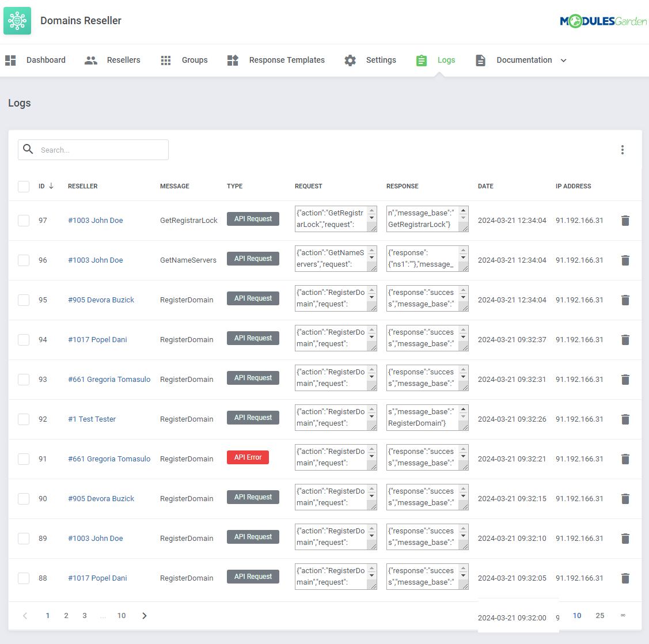
Task: Toggle the select-all checkbox in table header
Action: click(x=24, y=187)
